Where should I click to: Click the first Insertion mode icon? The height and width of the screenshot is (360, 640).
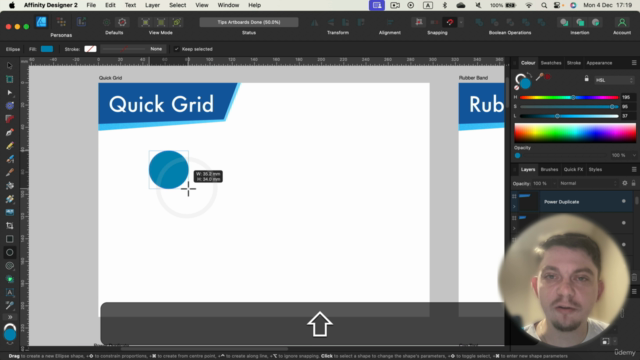(x=564, y=22)
